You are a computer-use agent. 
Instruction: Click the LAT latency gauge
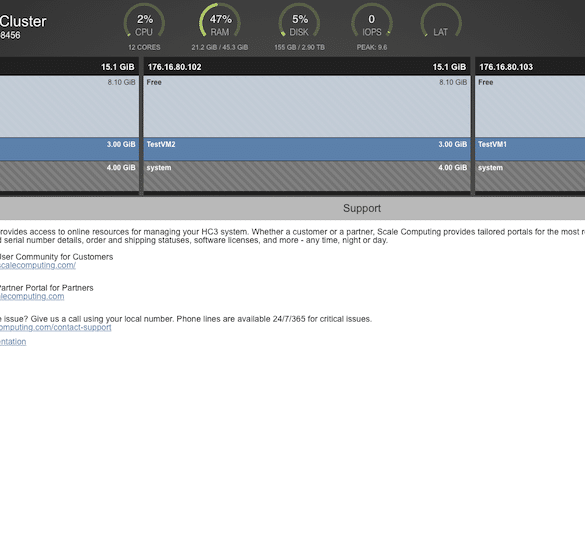[441, 21]
